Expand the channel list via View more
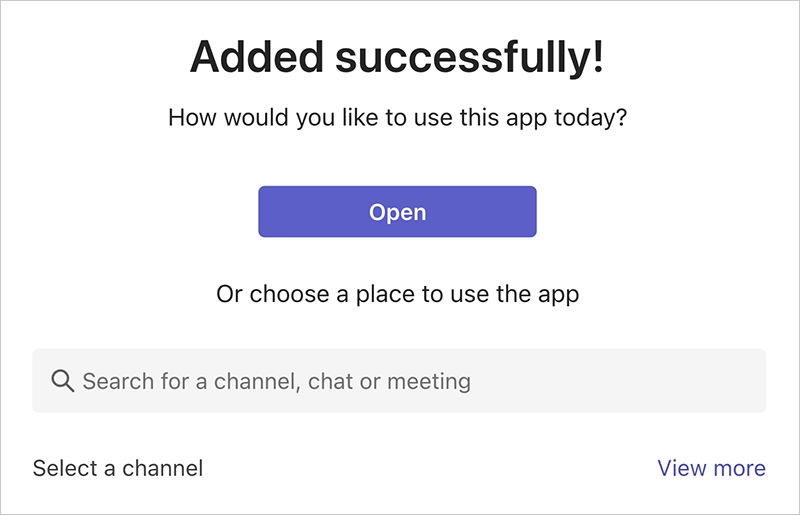The image size is (800, 515). [x=711, y=468]
